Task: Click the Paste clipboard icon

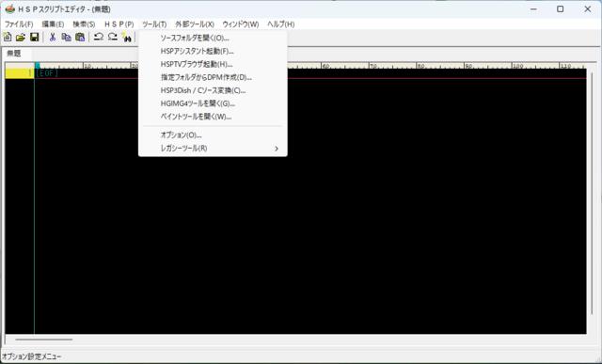Action: click(x=80, y=37)
